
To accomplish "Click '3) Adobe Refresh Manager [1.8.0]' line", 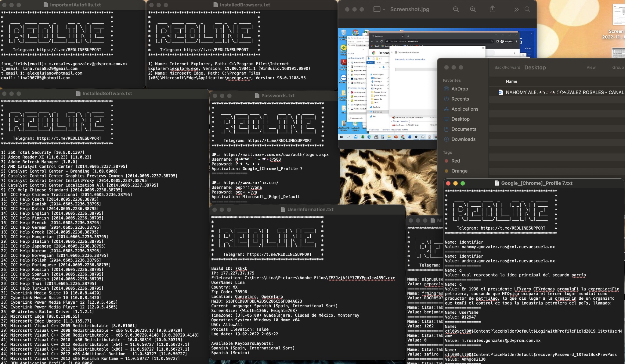I will pyautogui.click(x=39, y=162).
